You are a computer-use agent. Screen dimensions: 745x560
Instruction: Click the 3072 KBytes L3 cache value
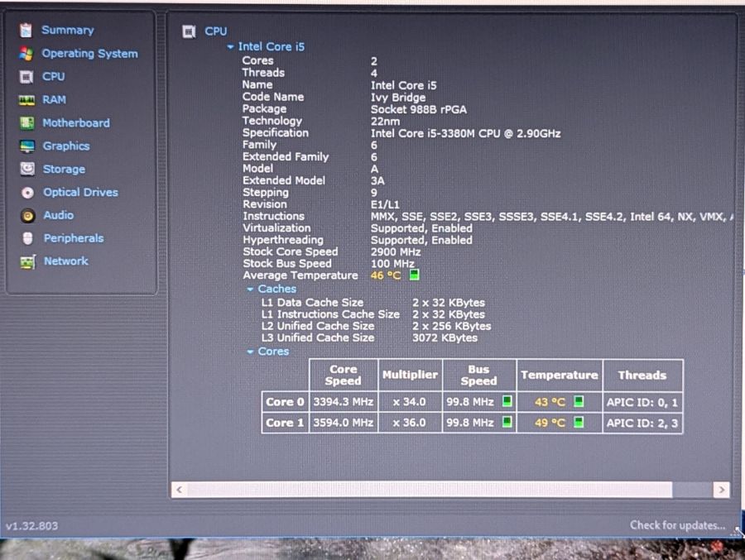(x=445, y=337)
